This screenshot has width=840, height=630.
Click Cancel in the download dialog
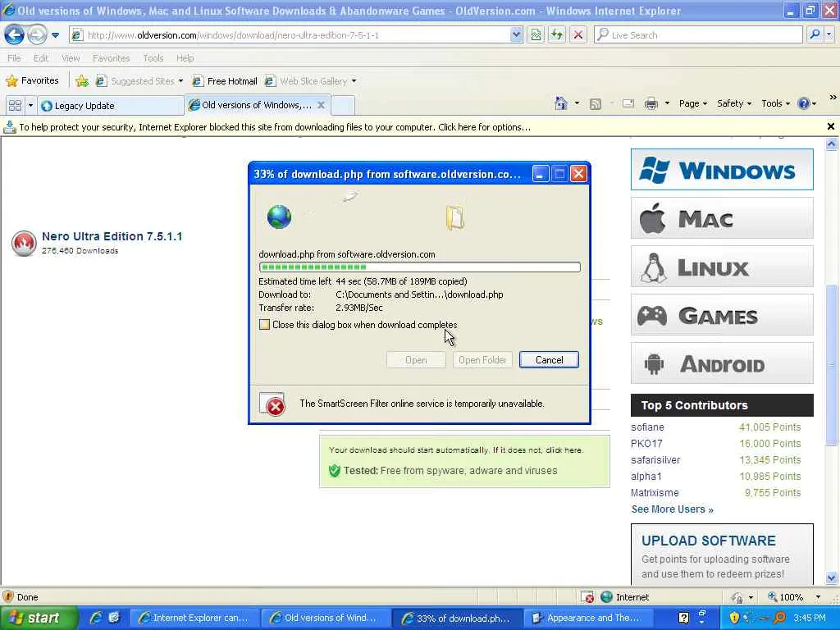(549, 360)
